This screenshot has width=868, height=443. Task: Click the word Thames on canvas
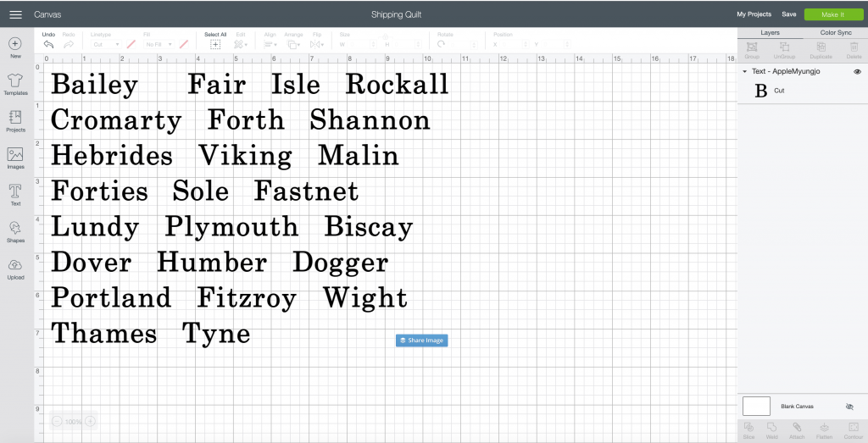click(x=104, y=334)
